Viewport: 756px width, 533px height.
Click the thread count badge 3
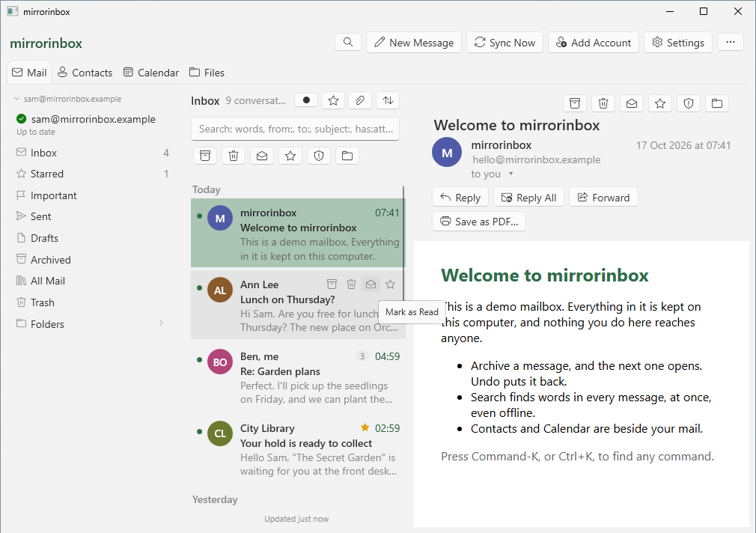pos(362,356)
